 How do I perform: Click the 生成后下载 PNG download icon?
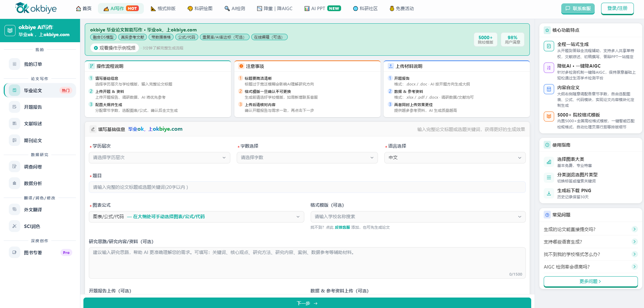point(549,194)
